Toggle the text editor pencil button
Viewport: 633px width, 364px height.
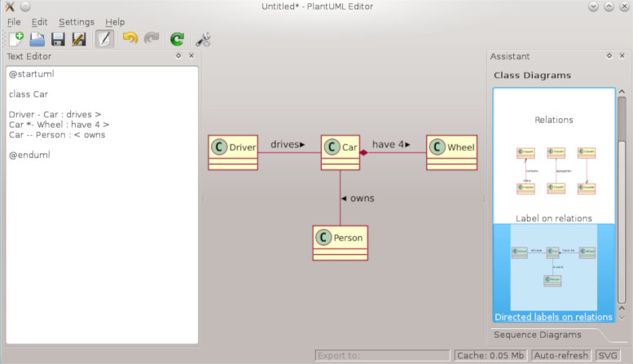tap(104, 38)
